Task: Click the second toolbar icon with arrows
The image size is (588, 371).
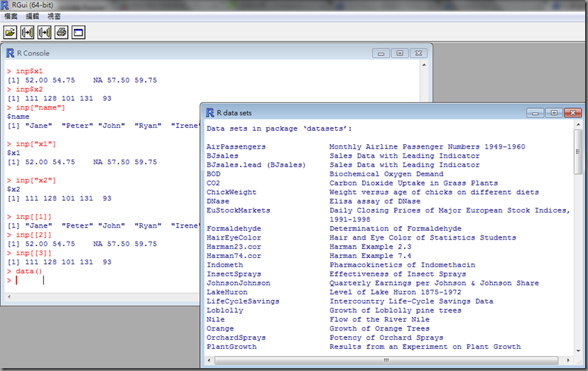Action: [x=27, y=33]
